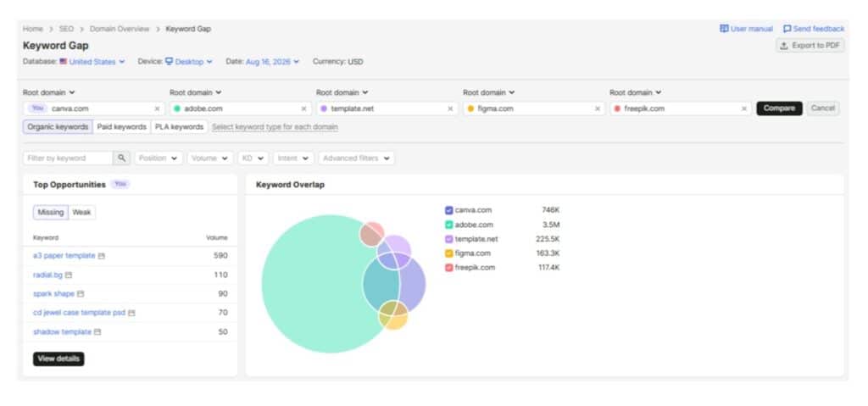View SERP icon for radial.bg
Screen dimensions: 868x406
point(69,275)
